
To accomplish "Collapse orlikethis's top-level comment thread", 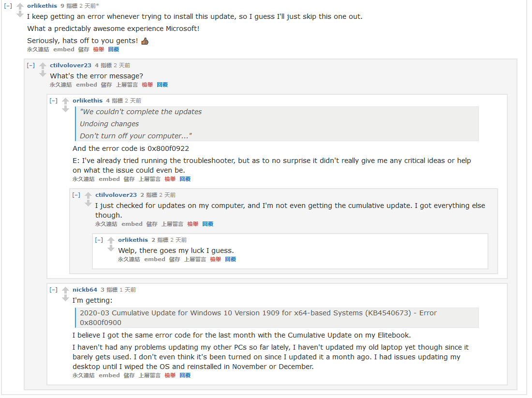I will pyautogui.click(x=8, y=6).
